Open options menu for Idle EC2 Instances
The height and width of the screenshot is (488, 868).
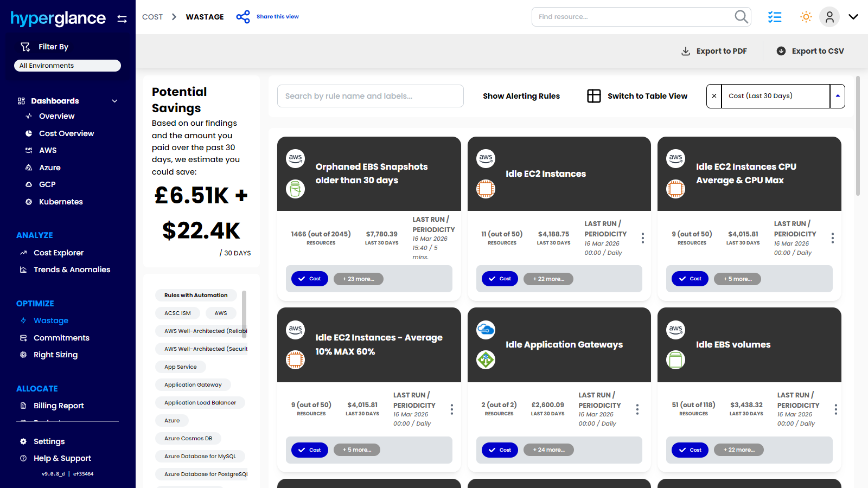pos(642,238)
